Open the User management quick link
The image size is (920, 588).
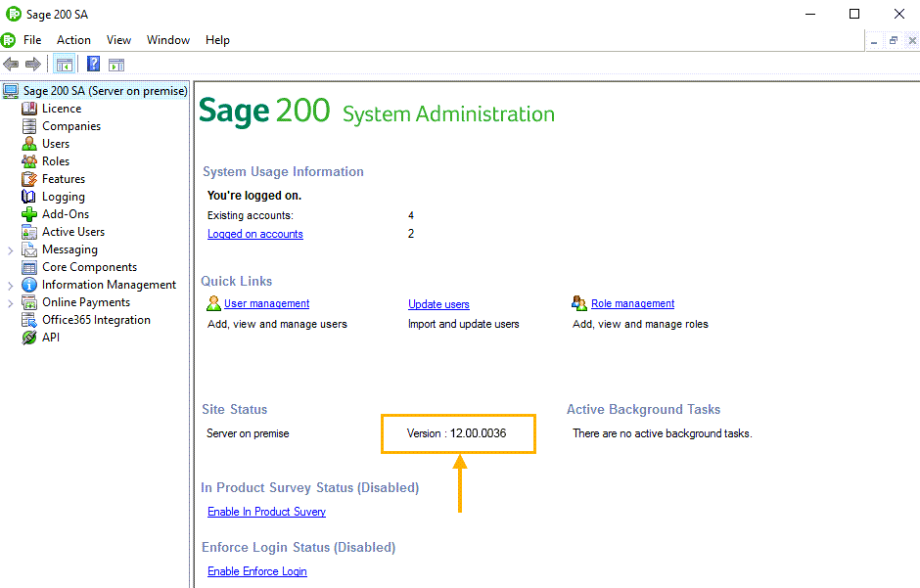click(266, 303)
